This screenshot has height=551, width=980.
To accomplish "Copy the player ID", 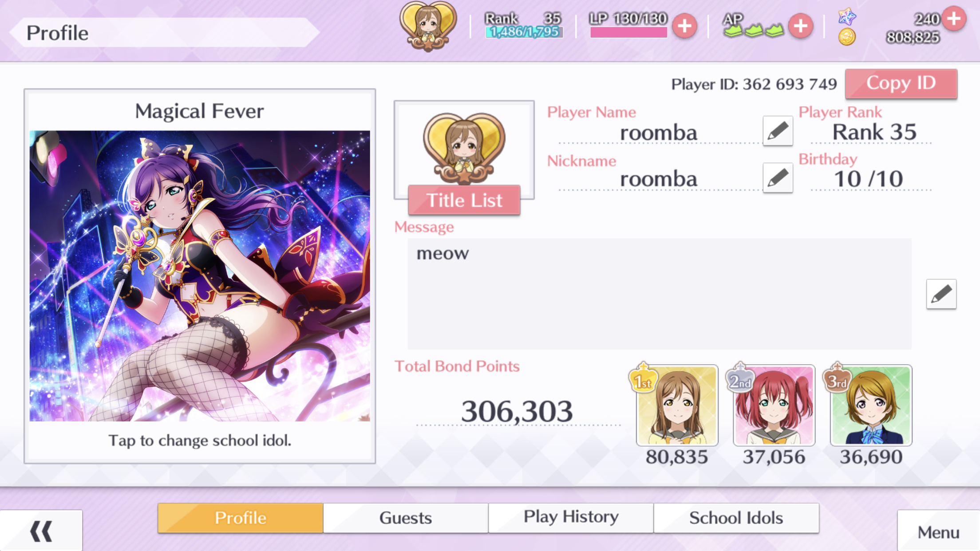I will 901,83.
